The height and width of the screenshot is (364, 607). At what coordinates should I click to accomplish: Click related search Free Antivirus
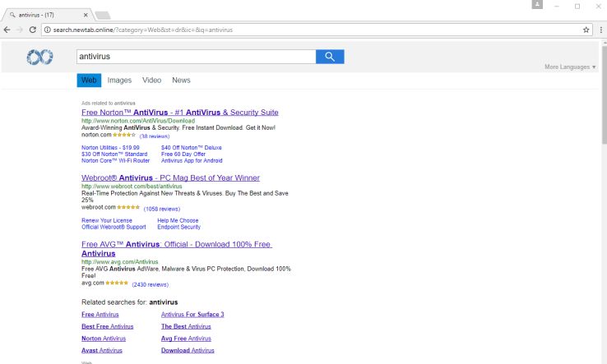pos(100,315)
